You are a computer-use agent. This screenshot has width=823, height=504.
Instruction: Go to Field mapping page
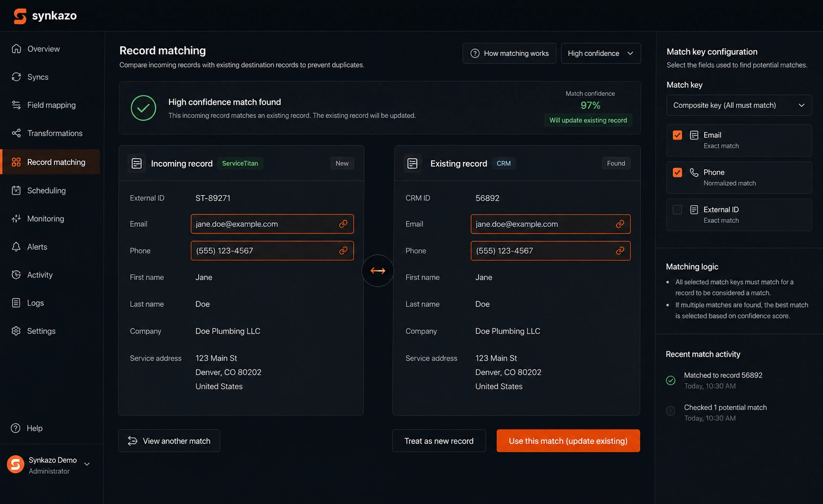pyautogui.click(x=50, y=105)
